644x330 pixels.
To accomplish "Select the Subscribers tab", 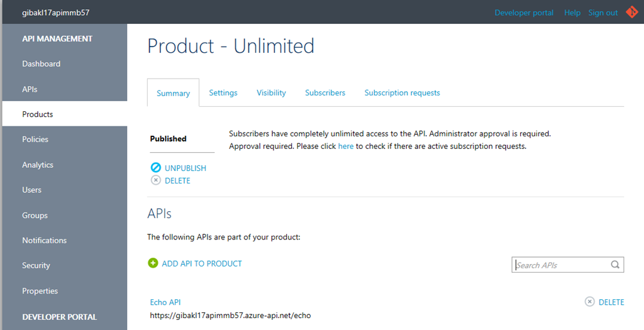I will 325,93.
